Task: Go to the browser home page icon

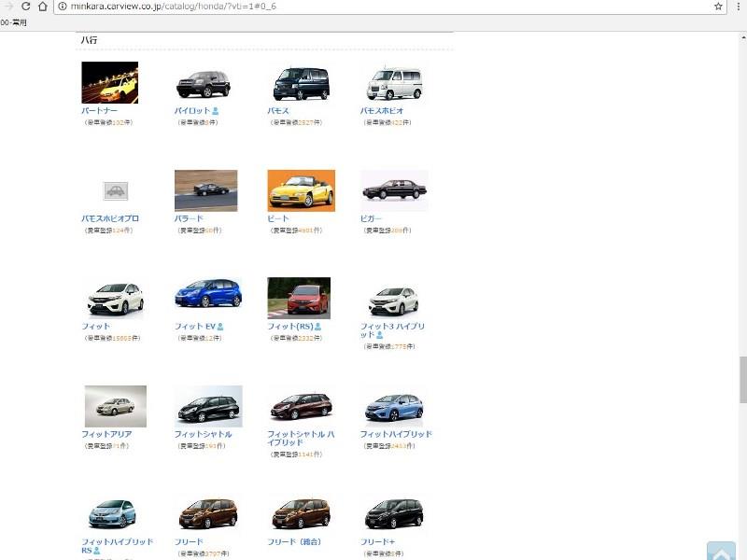Action: (43, 7)
